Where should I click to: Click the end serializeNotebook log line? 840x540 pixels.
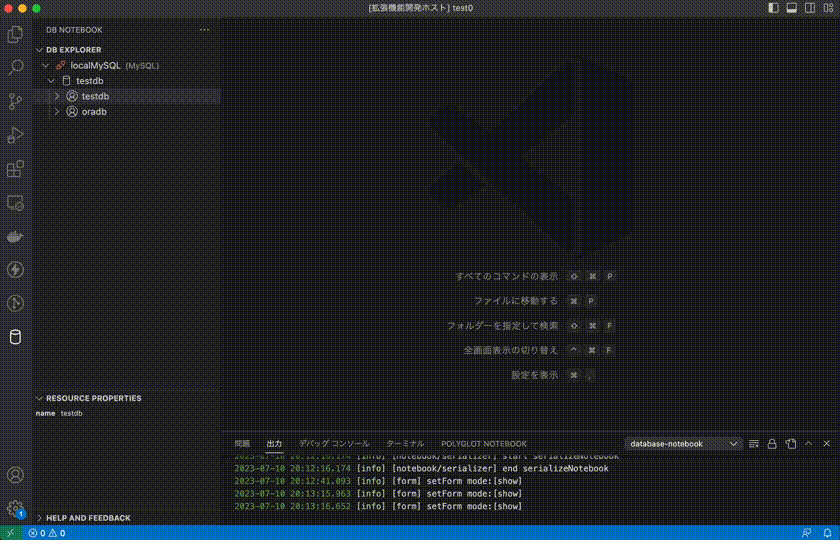[422, 469]
